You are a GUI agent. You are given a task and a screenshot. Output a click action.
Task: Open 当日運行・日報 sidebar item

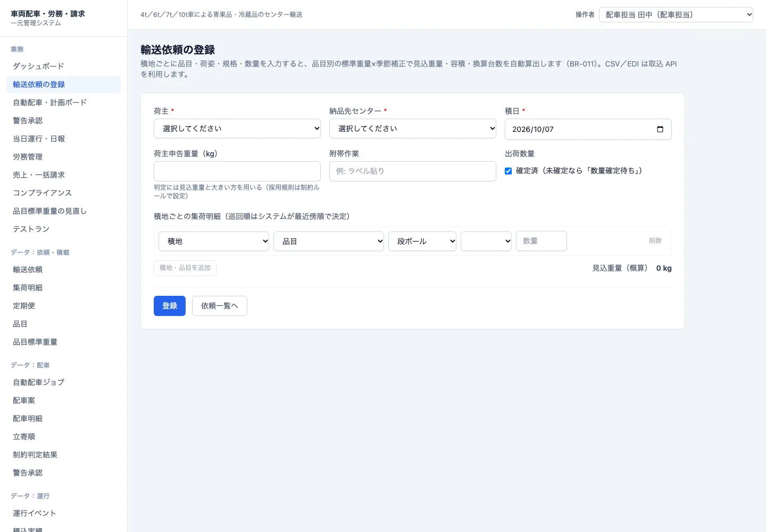64,139
